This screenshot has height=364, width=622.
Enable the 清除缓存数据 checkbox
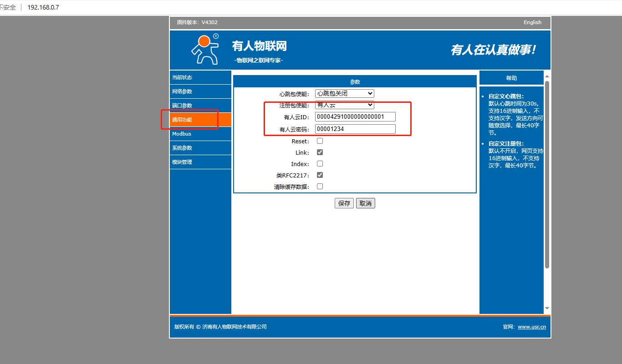coord(320,187)
